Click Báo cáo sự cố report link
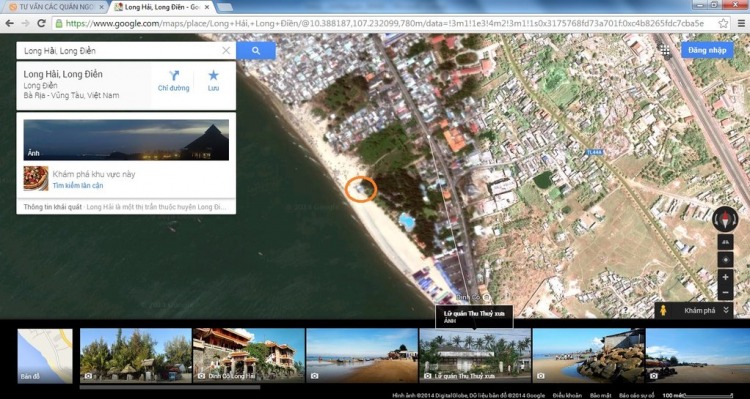 (x=636, y=395)
